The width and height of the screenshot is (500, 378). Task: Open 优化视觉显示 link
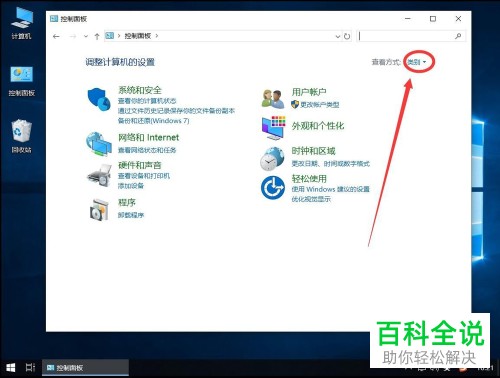(x=311, y=199)
